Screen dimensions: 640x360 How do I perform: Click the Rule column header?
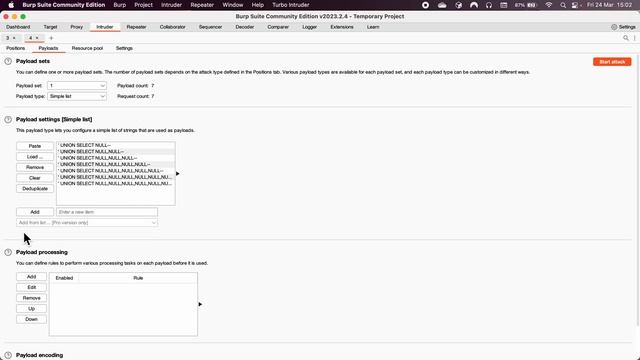coord(138,278)
